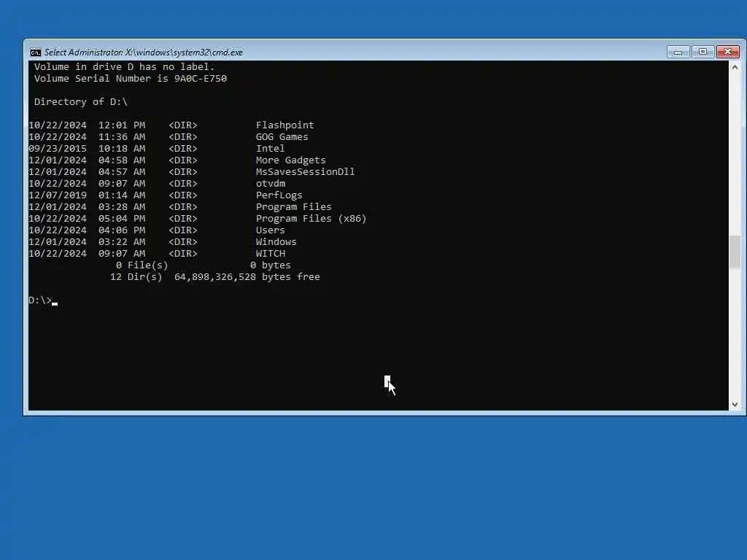Screen dimensions: 747x560
Task: Click the 'Flashpoint' directory name
Action: [285, 125]
